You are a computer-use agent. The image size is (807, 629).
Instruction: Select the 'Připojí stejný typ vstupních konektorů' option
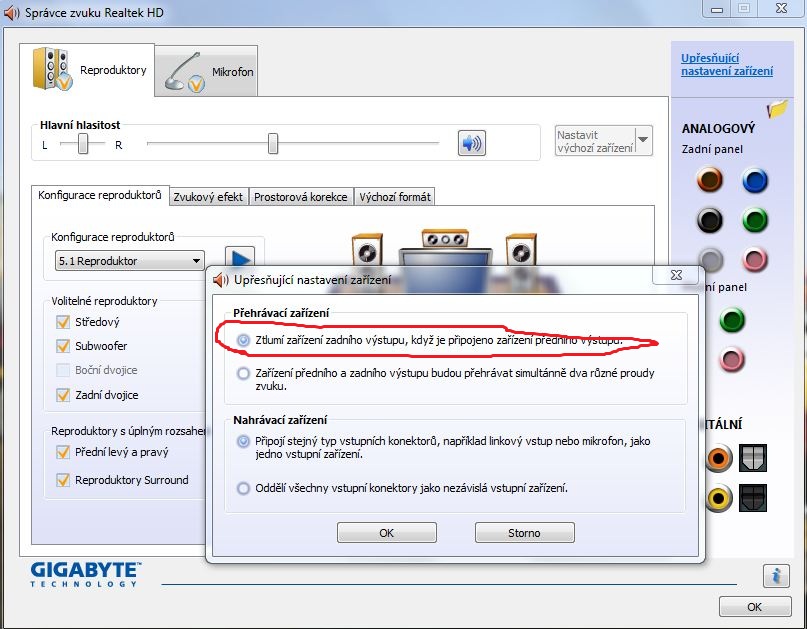point(243,441)
